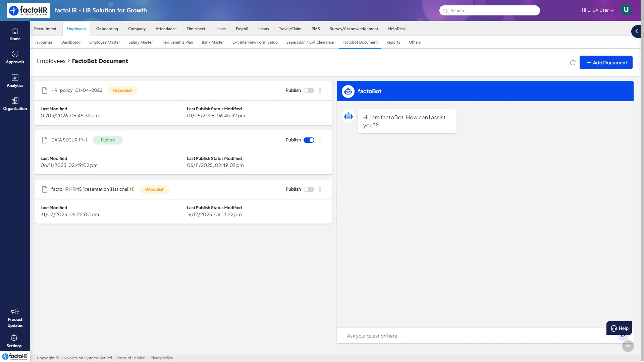Open the Leave tab
Screen dimensions: 644x362
[220, 29]
